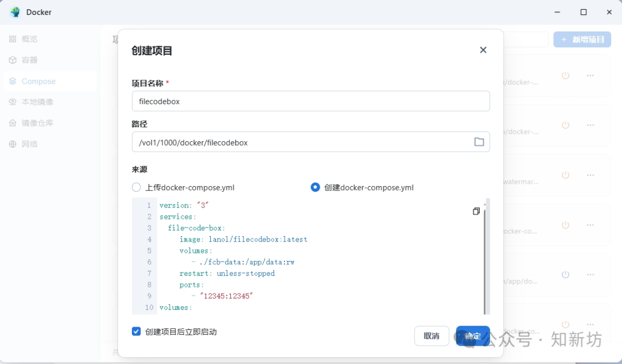The height and width of the screenshot is (364, 622).
Task: Focus the 路径 field with /vol1/1000/docker/filecodebox
Action: click(310, 142)
